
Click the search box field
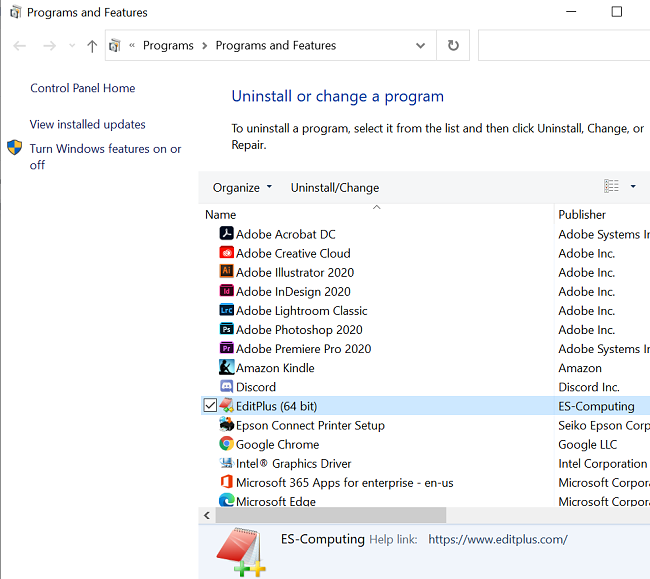click(564, 45)
